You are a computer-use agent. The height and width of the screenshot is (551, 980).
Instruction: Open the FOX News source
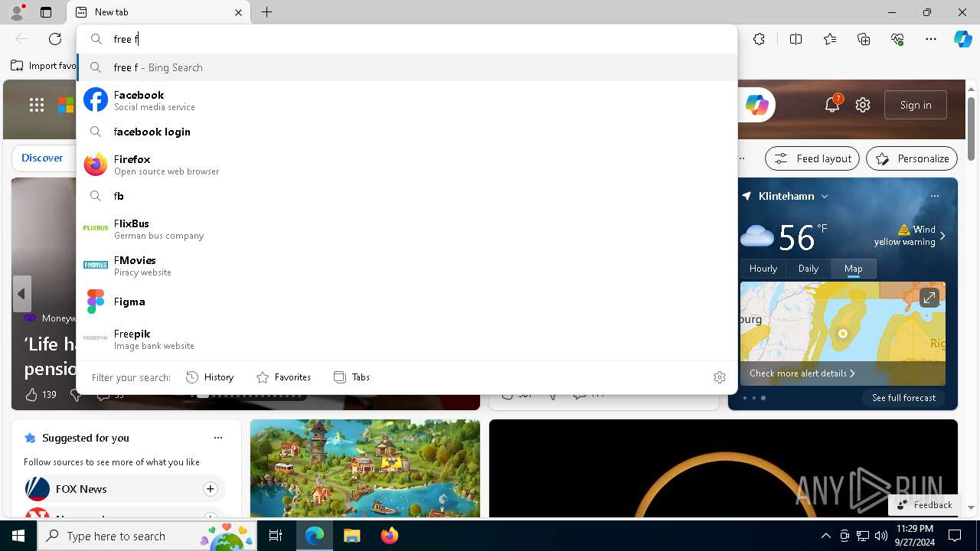81,489
